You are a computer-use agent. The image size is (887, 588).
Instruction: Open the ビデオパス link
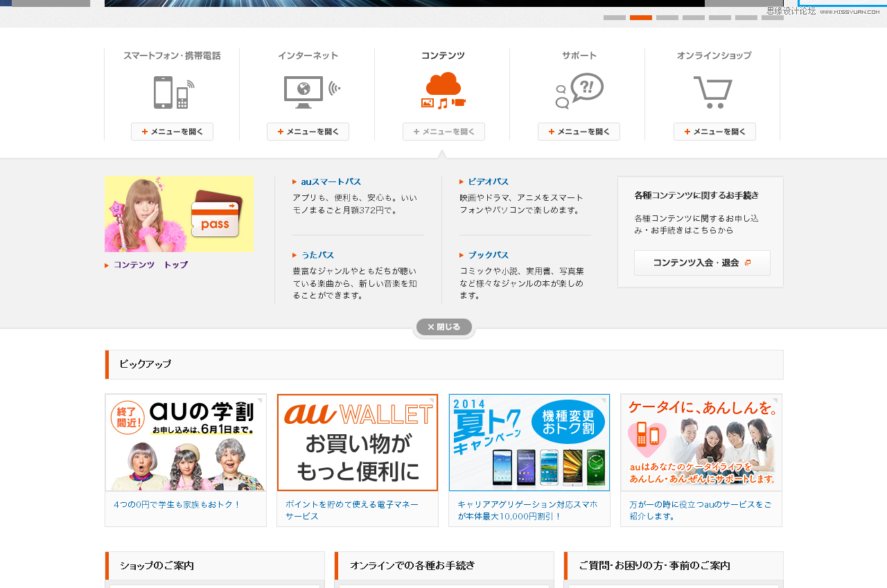(488, 181)
